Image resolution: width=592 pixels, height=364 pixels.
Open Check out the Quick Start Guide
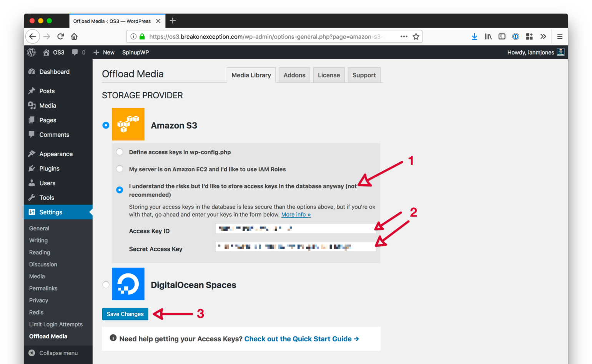(x=302, y=339)
